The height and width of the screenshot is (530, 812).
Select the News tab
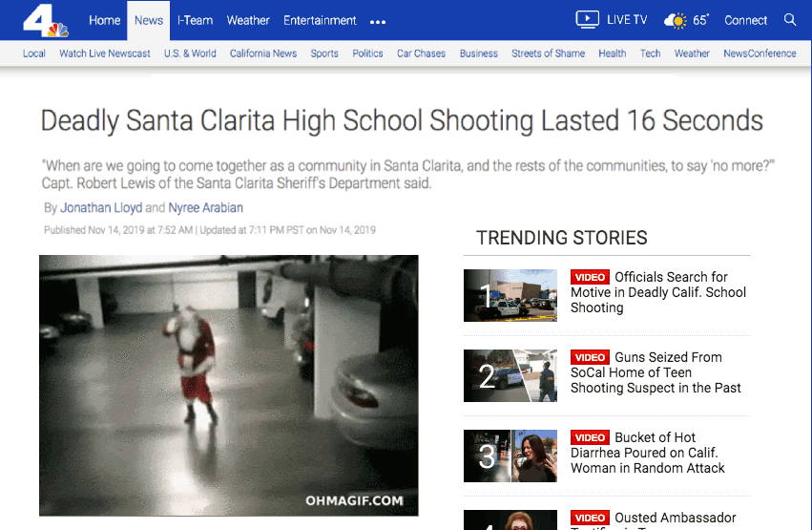coord(149,20)
